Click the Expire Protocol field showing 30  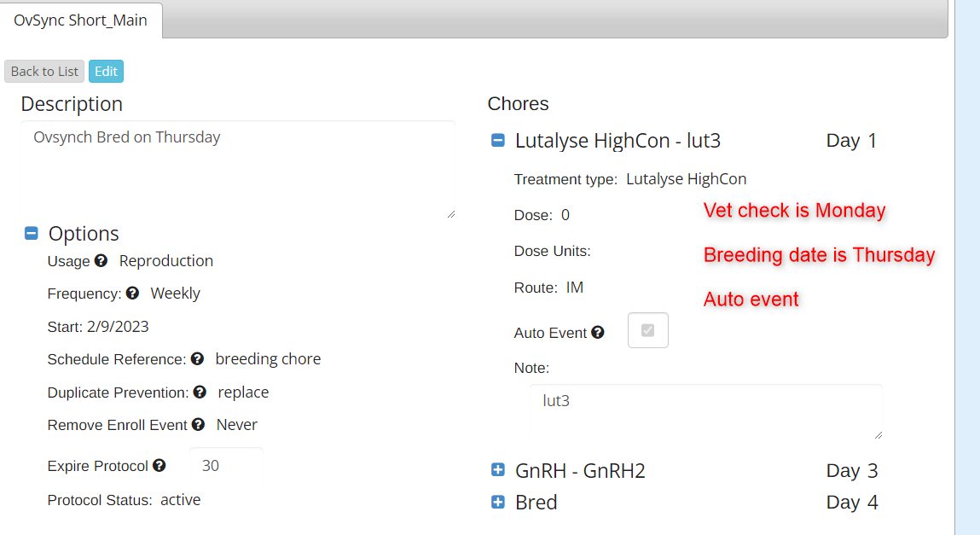coord(226,466)
